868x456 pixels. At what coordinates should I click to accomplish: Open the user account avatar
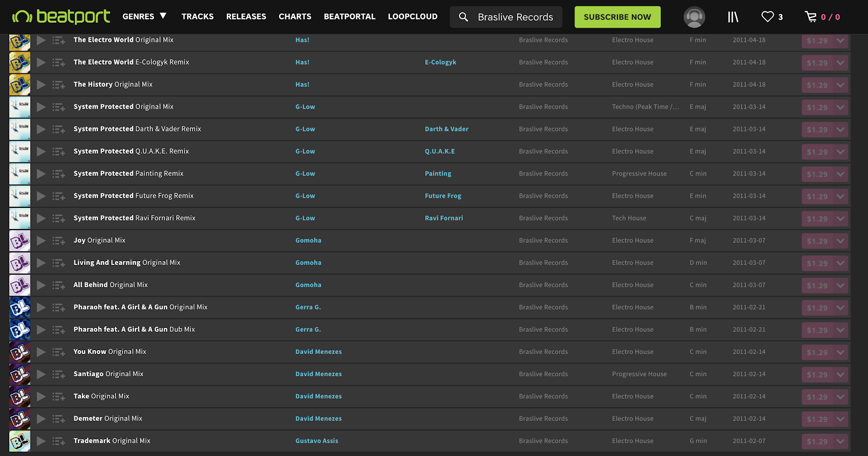[694, 17]
